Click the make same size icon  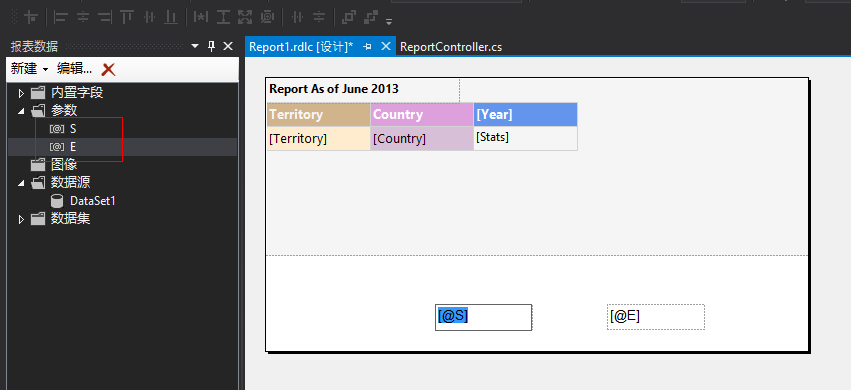pos(245,17)
